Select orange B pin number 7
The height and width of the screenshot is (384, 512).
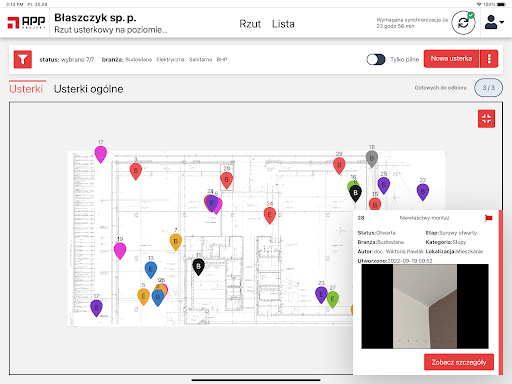pos(176,242)
